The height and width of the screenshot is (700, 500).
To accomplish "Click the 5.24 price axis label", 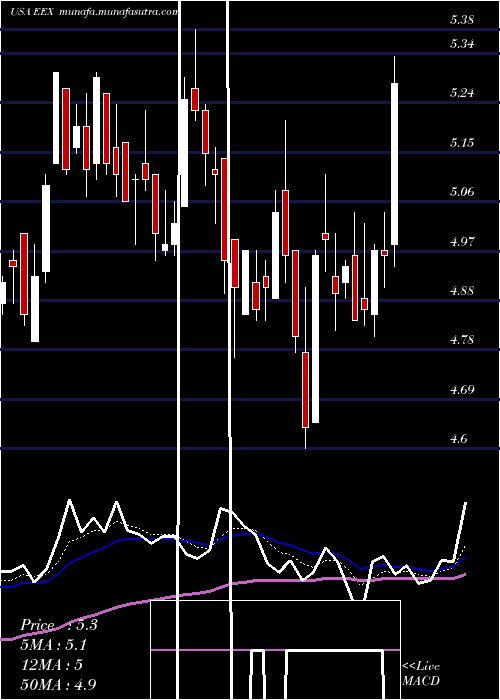I will [x=462, y=93].
